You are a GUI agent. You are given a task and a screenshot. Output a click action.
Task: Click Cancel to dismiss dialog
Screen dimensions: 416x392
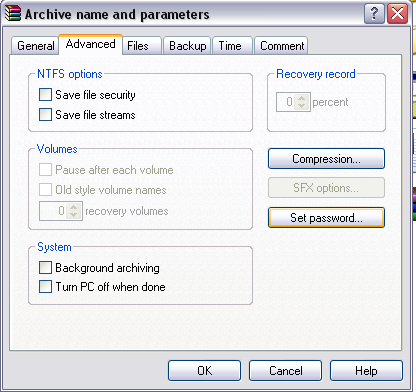pos(285,371)
